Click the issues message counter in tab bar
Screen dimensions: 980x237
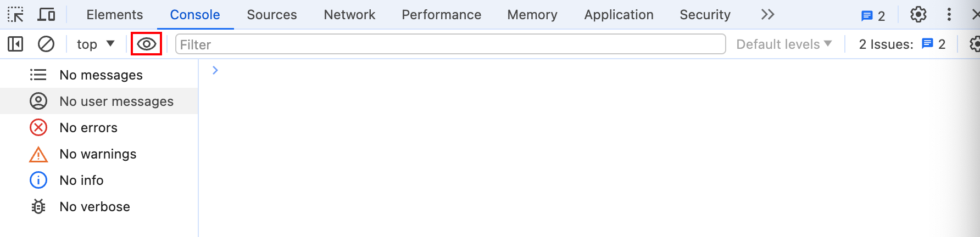(873, 16)
